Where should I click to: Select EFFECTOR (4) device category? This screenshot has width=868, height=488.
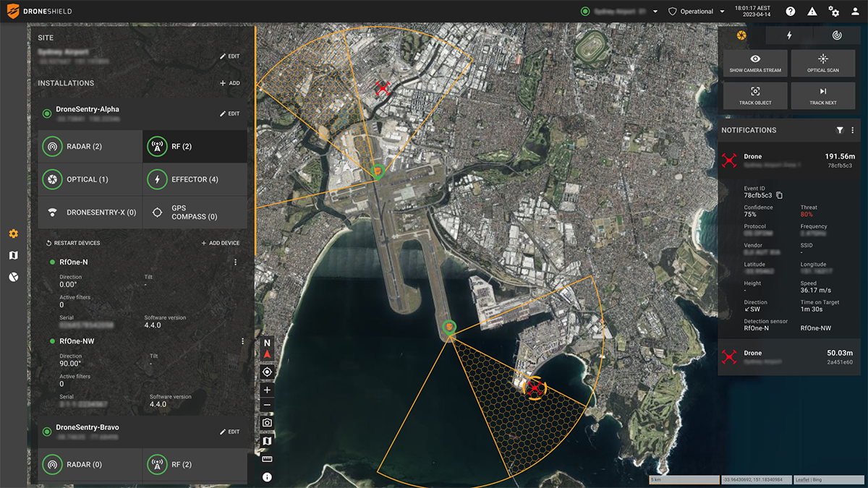tap(195, 179)
